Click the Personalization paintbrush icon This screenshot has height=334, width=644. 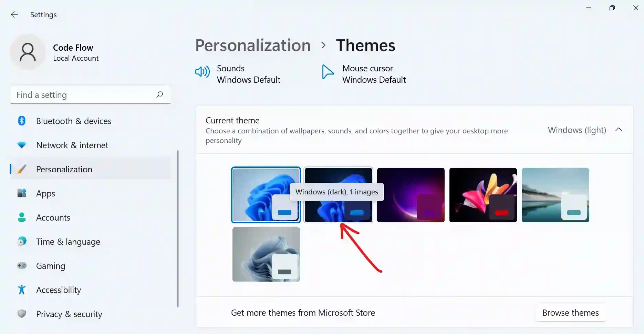pyautogui.click(x=22, y=169)
